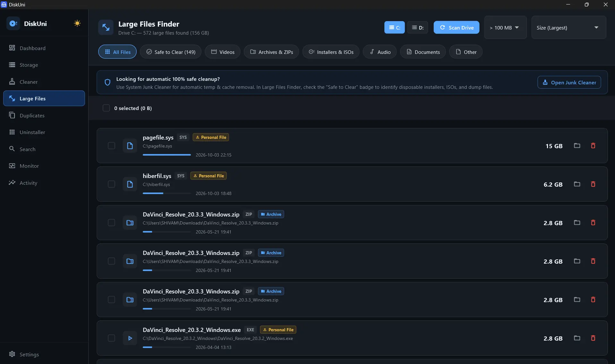The height and width of the screenshot is (364, 615).
Task: Click the DiskUni logo icon in sidebar
Action: [13, 24]
